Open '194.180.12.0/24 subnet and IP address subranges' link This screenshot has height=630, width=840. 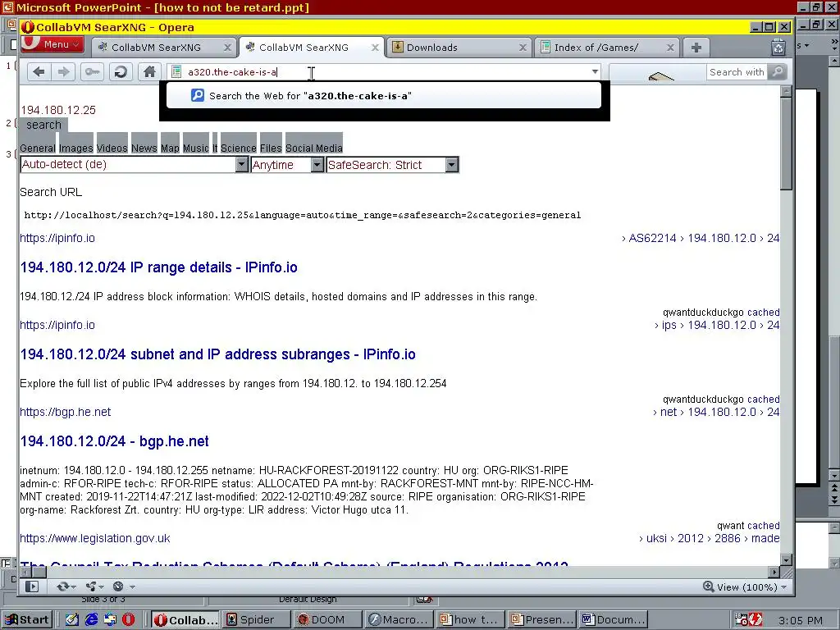point(217,354)
